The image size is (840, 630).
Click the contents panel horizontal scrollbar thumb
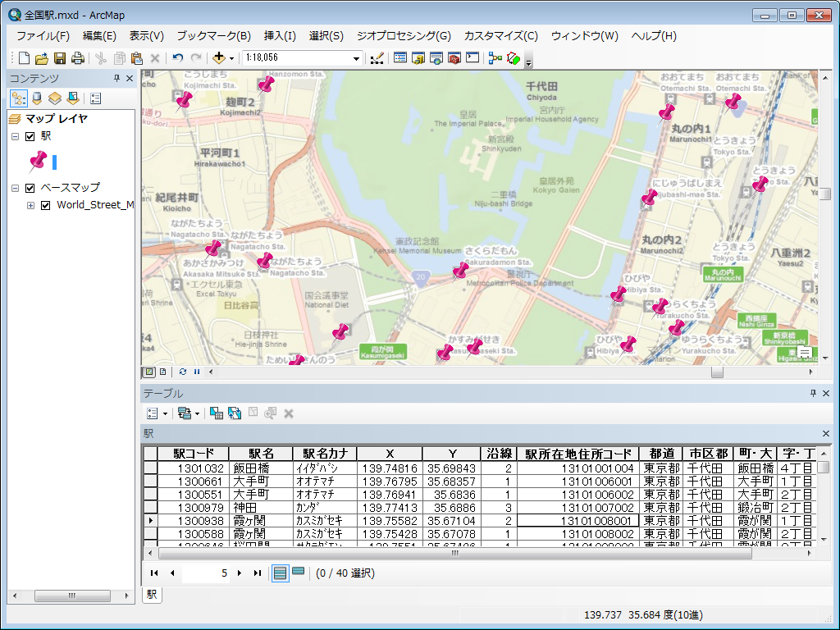(x=72, y=596)
